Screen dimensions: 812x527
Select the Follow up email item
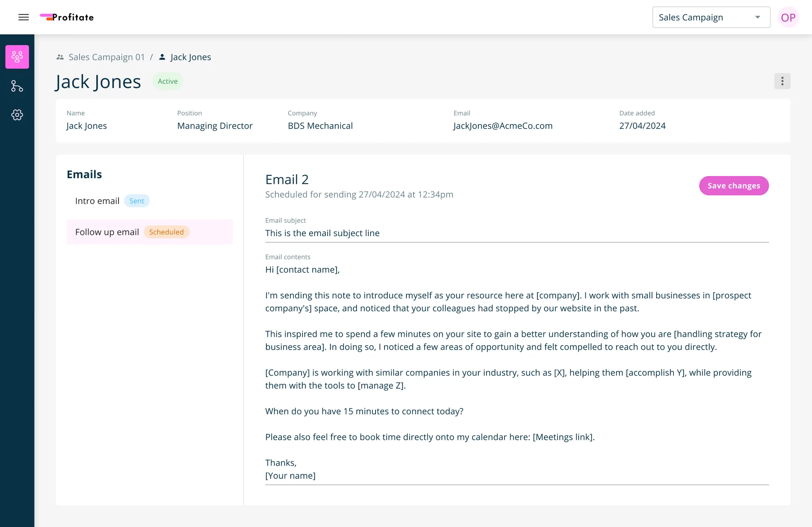click(150, 232)
